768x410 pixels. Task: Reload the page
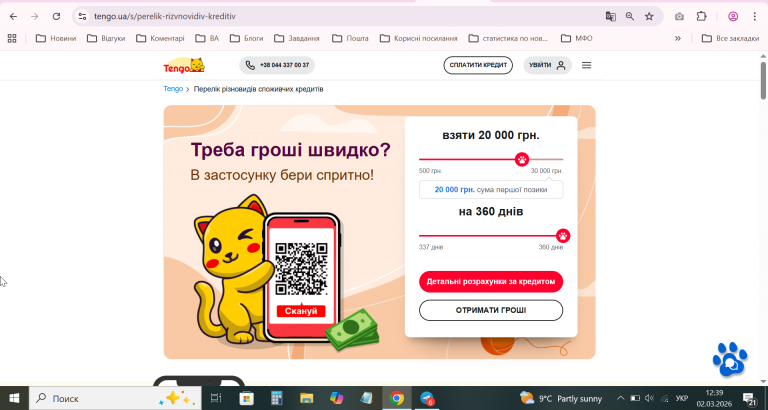tap(56, 16)
